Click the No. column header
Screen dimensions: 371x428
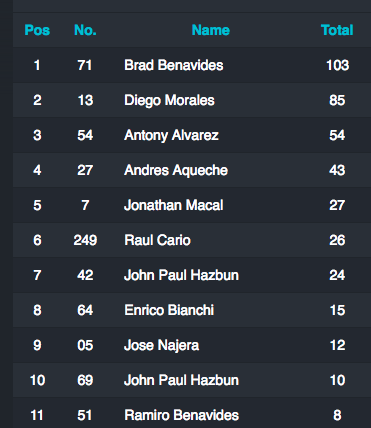[85, 30]
